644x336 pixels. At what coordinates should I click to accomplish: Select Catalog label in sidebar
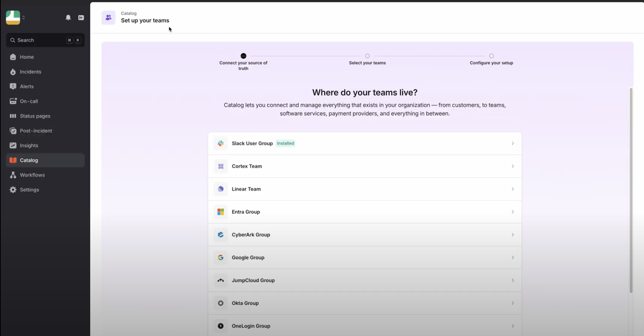click(x=29, y=160)
